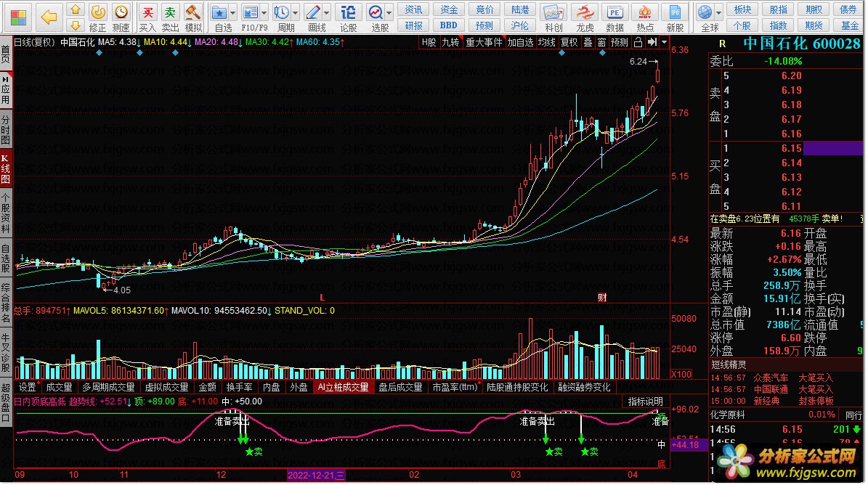Switch to the 融资融券变化 tab

[584, 387]
